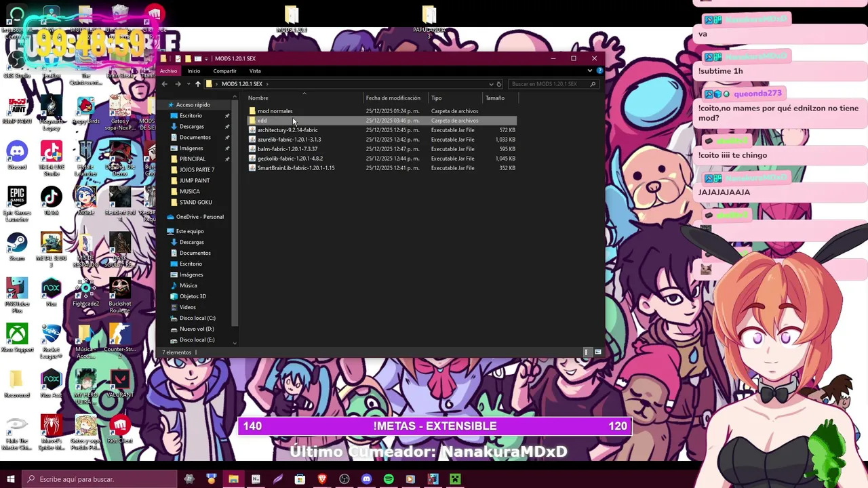Screen dimensions: 868x488
Task: Launch the Angry Birds desktop icon
Action: [85, 110]
